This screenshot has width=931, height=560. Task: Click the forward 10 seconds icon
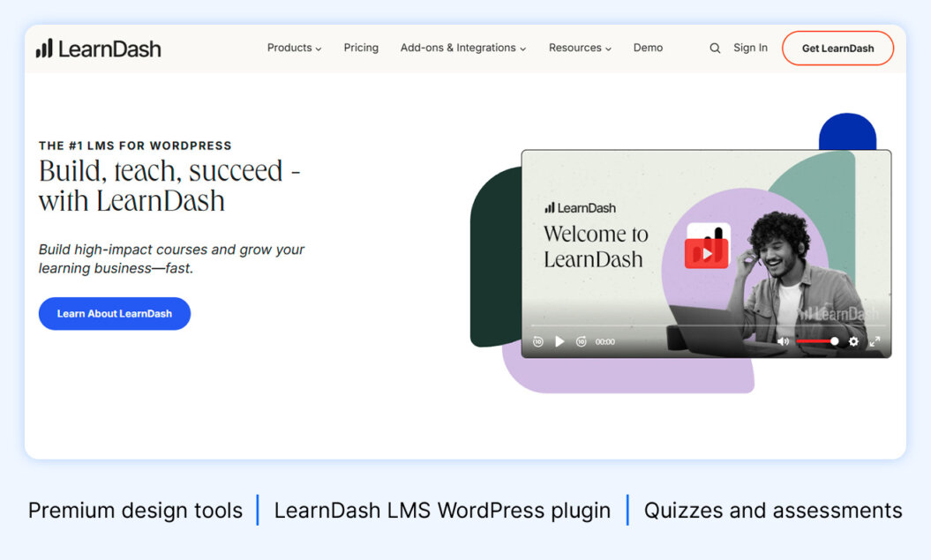click(581, 341)
